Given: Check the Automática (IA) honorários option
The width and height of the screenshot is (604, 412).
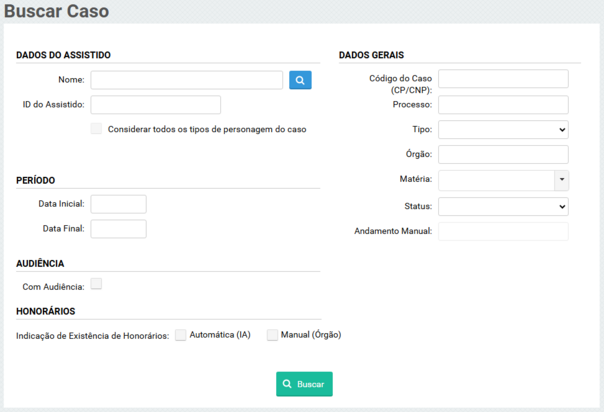Looking at the screenshot, I should coord(181,335).
